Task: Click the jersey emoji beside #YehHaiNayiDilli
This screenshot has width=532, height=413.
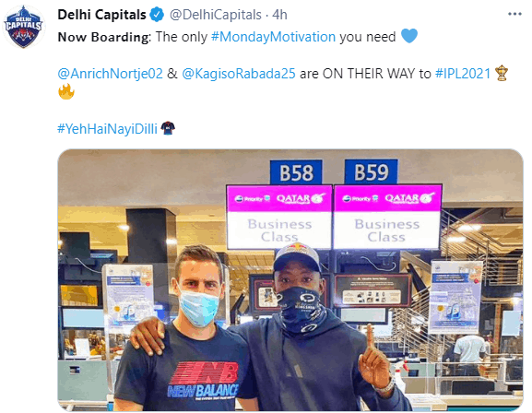Action: click(x=168, y=128)
